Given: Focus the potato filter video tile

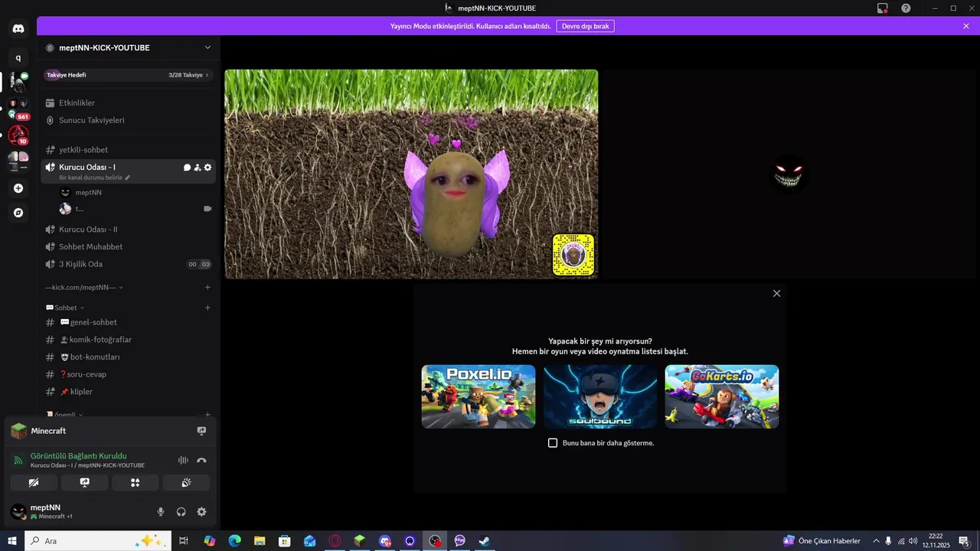Looking at the screenshot, I should pyautogui.click(x=411, y=174).
